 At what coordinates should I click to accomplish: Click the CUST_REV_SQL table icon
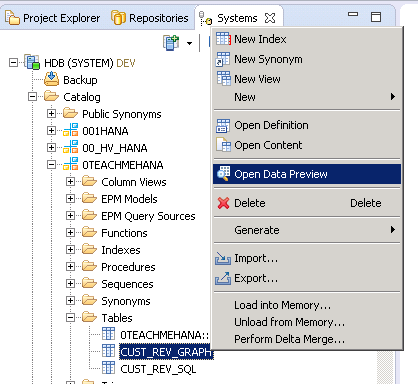click(x=108, y=368)
